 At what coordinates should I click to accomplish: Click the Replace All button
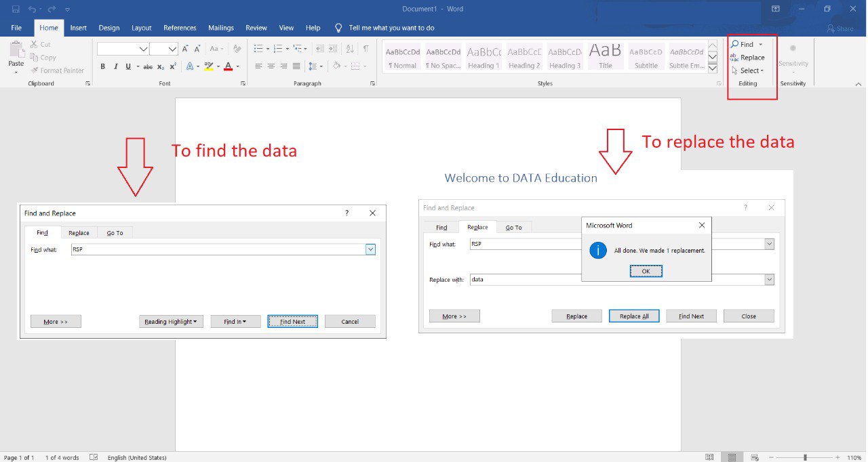pyautogui.click(x=634, y=316)
